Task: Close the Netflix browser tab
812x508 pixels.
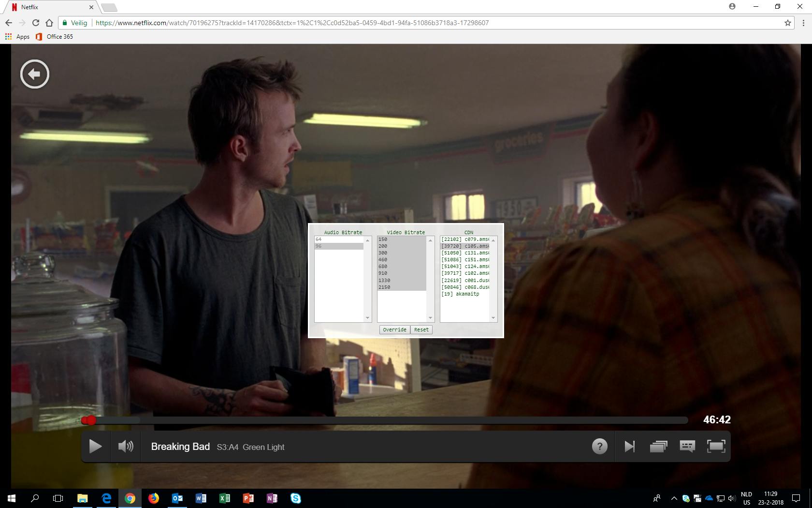Action: point(92,7)
